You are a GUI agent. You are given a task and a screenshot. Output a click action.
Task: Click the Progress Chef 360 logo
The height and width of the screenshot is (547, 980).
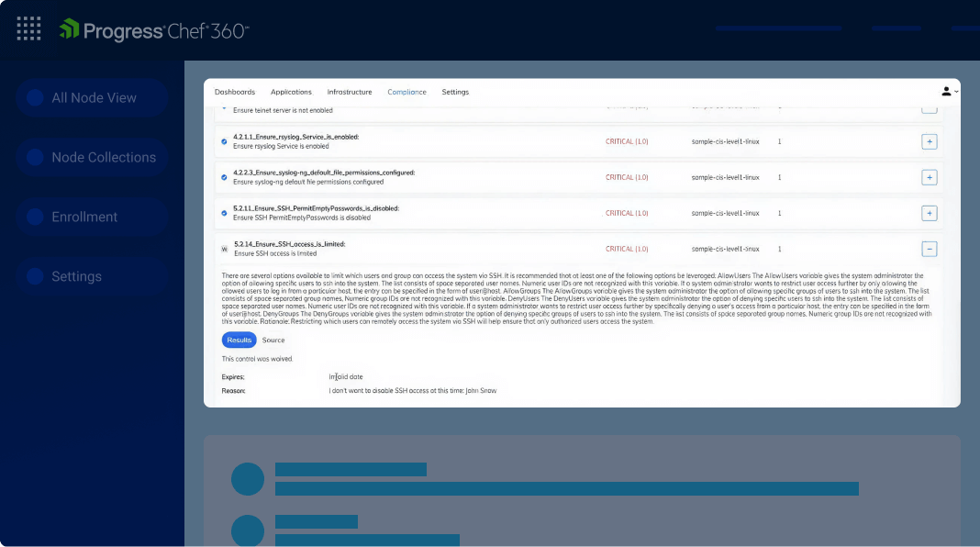(154, 30)
